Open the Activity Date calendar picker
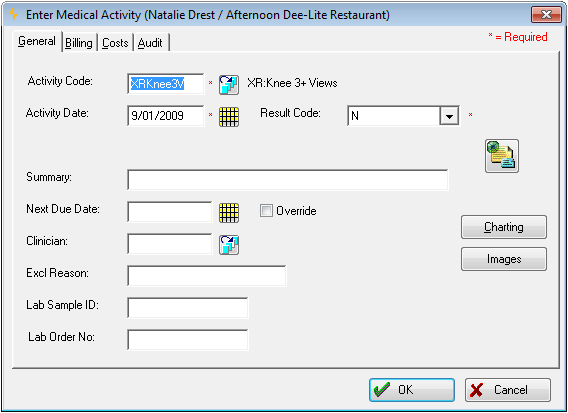 [x=229, y=117]
